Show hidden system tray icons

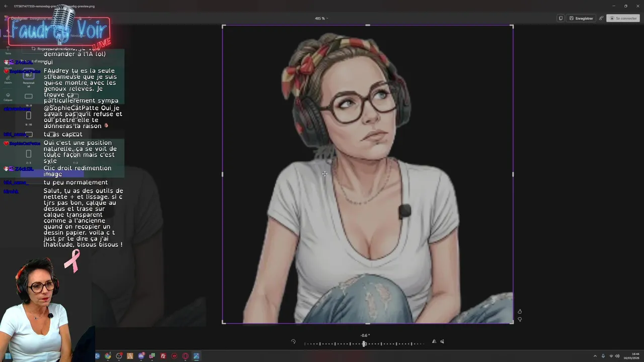point(595,356)
